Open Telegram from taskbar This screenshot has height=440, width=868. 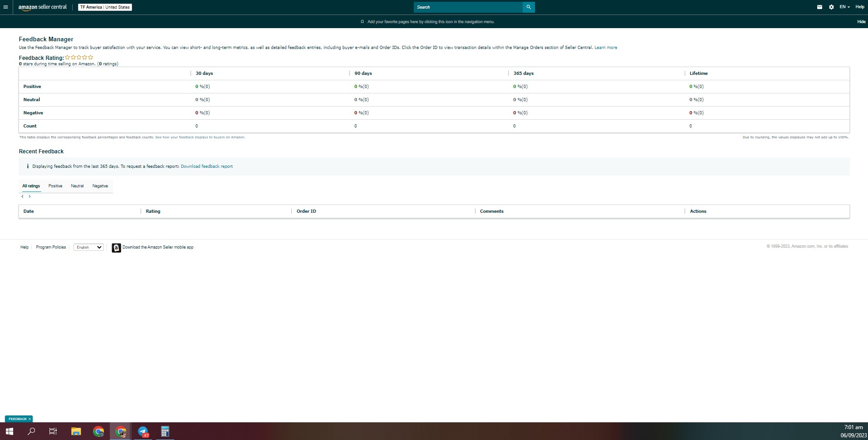143,431
